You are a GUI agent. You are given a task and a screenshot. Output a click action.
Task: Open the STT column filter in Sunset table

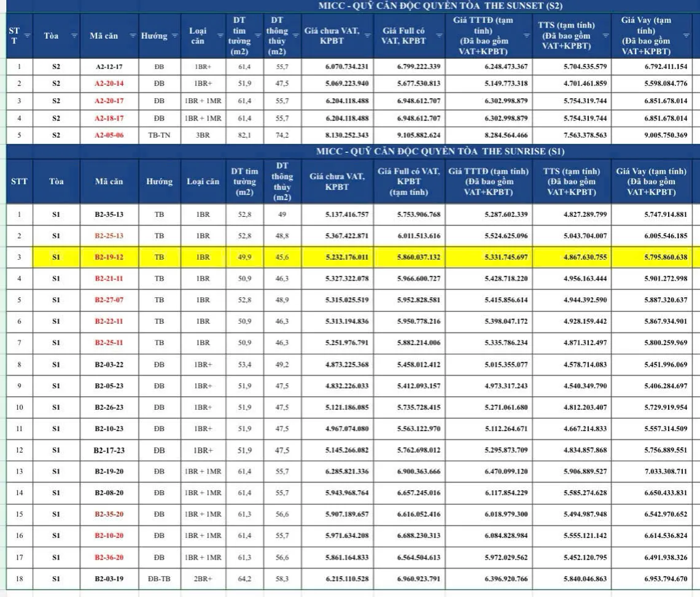pyautogui.click(x=27, y=36)
